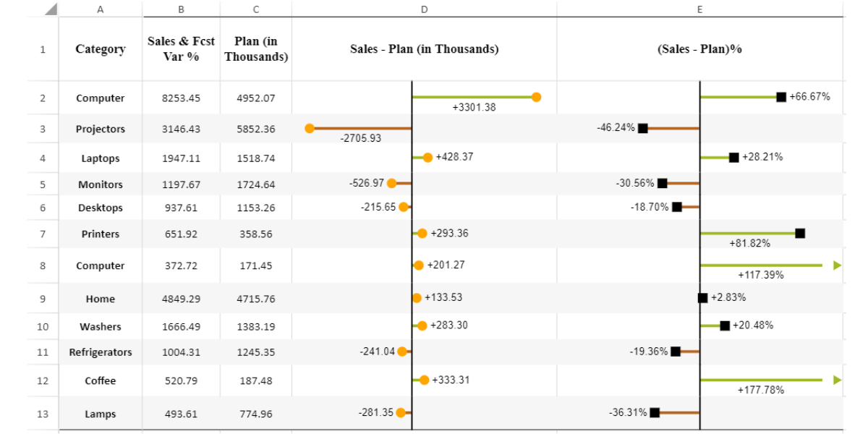Click the Category header cell
This screenshot has height=434, width=868.
point(100,49)
